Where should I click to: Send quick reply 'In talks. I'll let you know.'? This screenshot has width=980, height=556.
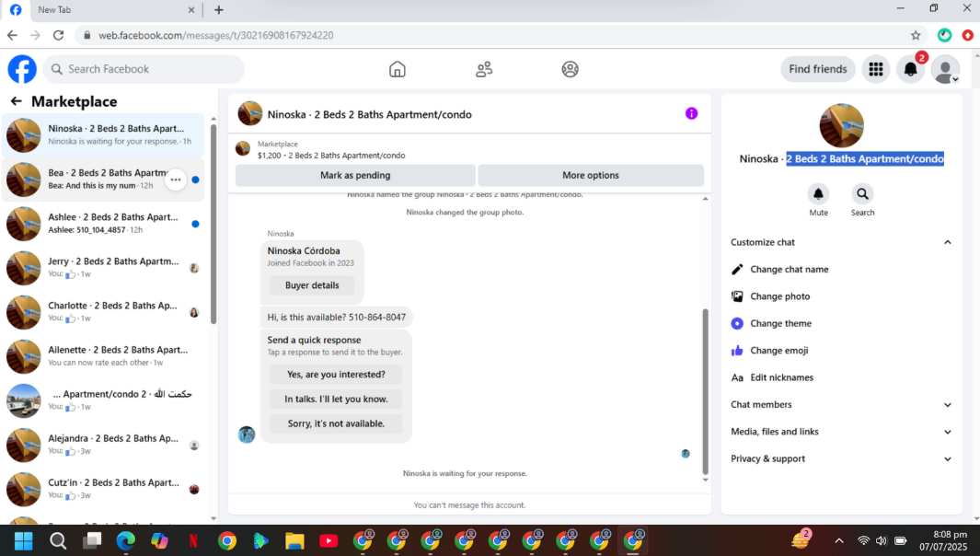336,399
